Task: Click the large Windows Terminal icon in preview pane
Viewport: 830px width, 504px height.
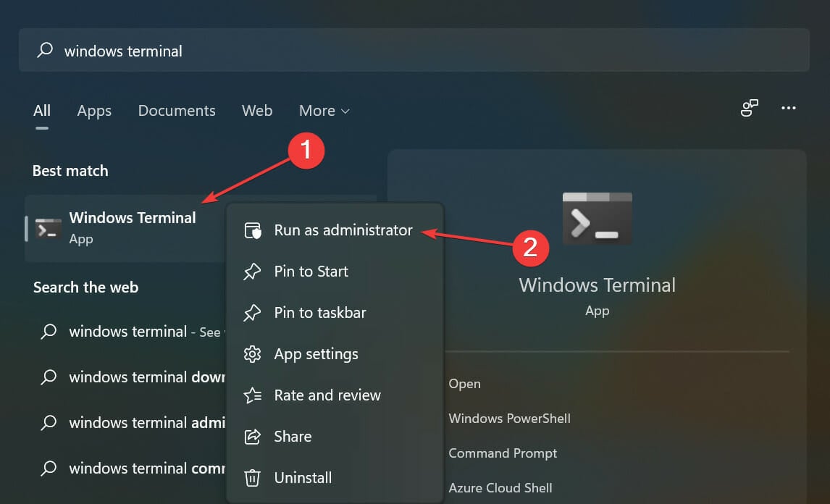Action: pos(597,219)
